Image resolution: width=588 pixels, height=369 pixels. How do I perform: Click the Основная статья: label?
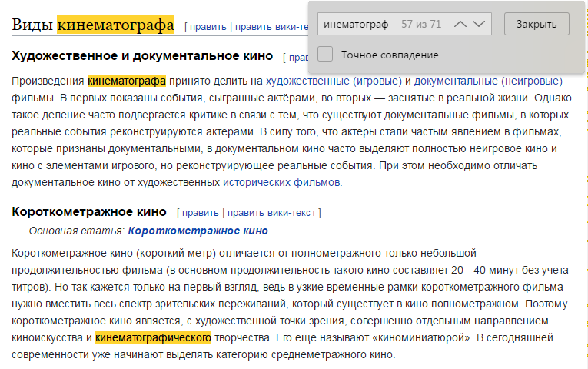pos(77,231)
